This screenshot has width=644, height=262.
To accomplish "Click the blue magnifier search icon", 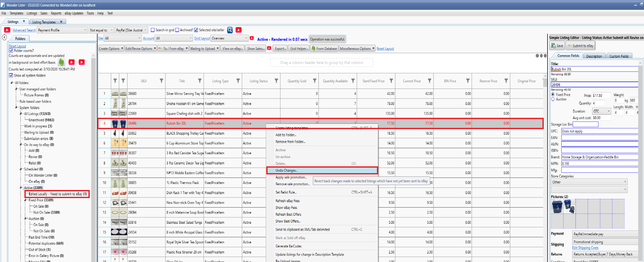I will pyautogui.click(x=230, y=30).
